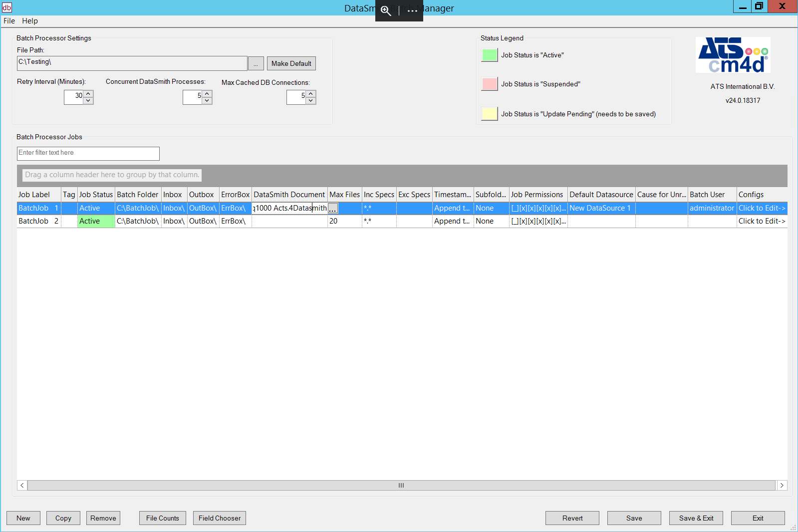
Task: Click the Make Default button
Action: [x=291, y=64]
